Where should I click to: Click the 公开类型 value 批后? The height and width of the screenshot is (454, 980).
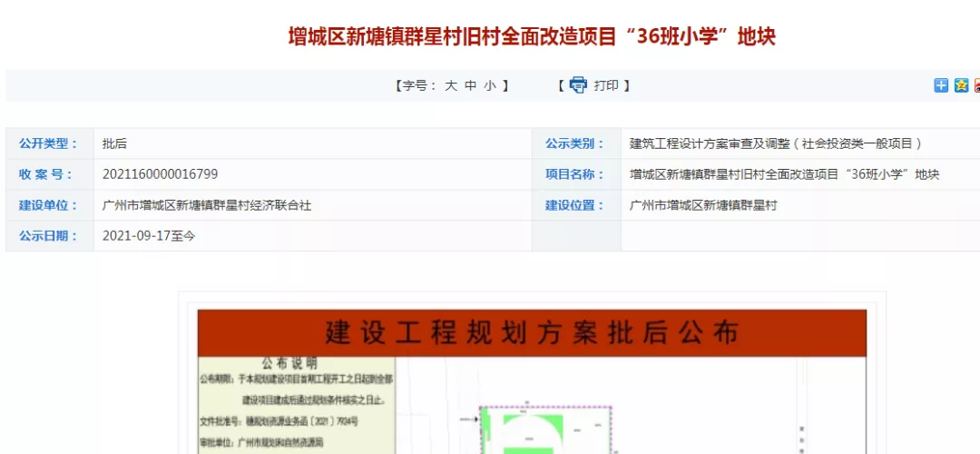tap(114, 143)
